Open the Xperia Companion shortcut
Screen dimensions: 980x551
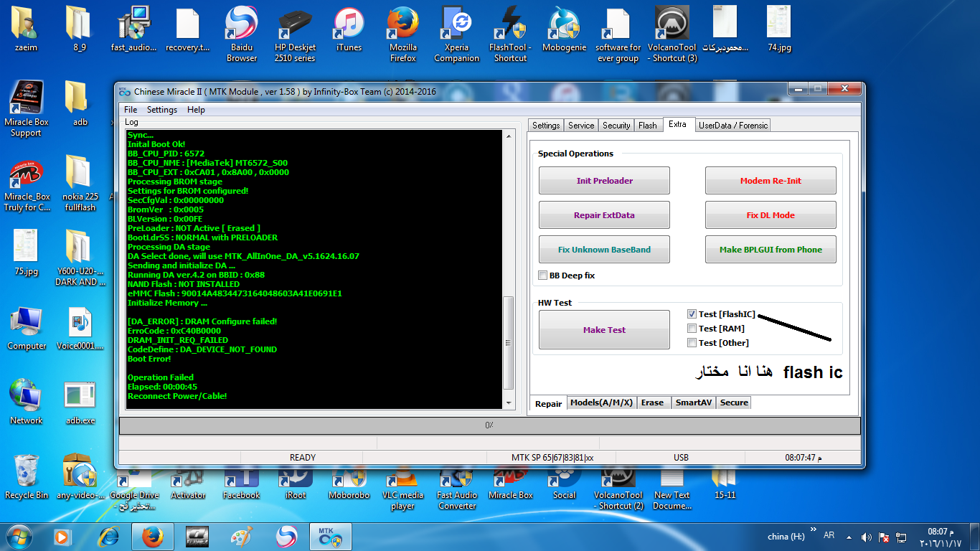click(457, 34)
